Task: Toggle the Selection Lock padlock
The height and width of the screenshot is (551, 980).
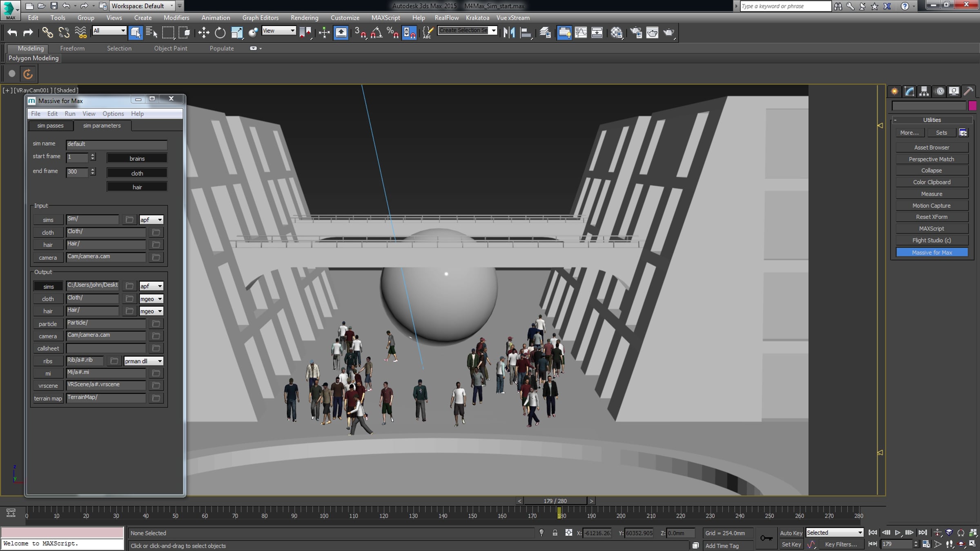Action: pyautogui.click(x=555, y=533)
